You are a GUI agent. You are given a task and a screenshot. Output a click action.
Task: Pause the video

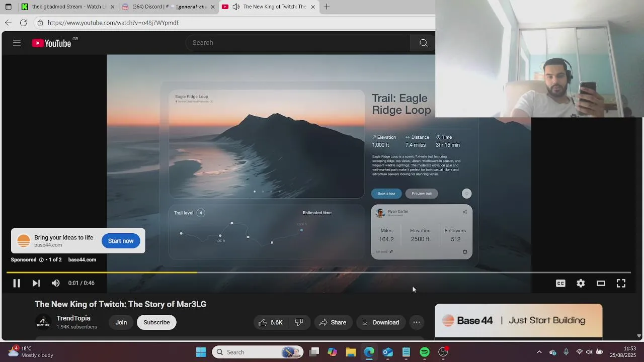tap(17, 283)
